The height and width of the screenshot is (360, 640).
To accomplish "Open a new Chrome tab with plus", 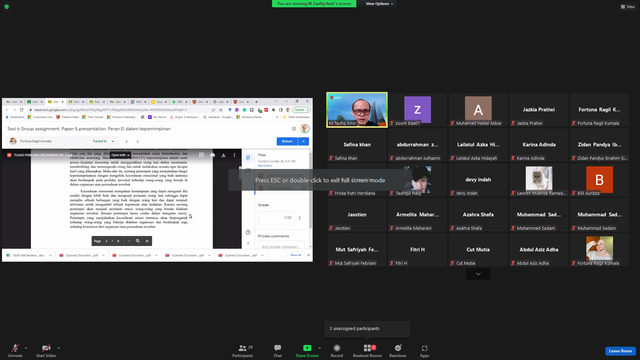I will point(256,102).
